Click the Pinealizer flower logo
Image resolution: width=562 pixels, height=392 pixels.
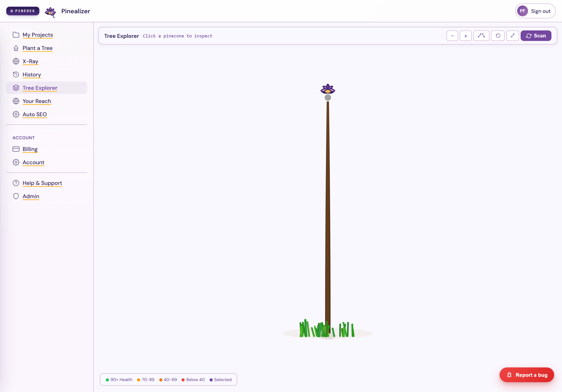click(50, 12)
